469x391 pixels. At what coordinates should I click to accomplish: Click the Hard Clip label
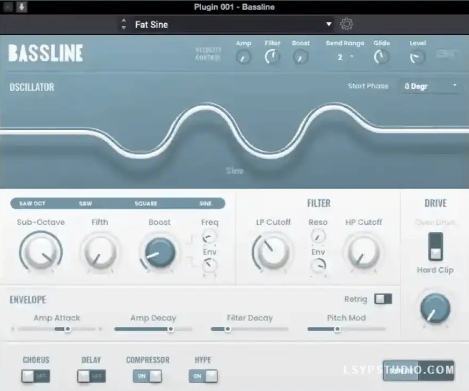tap(435, 270)
